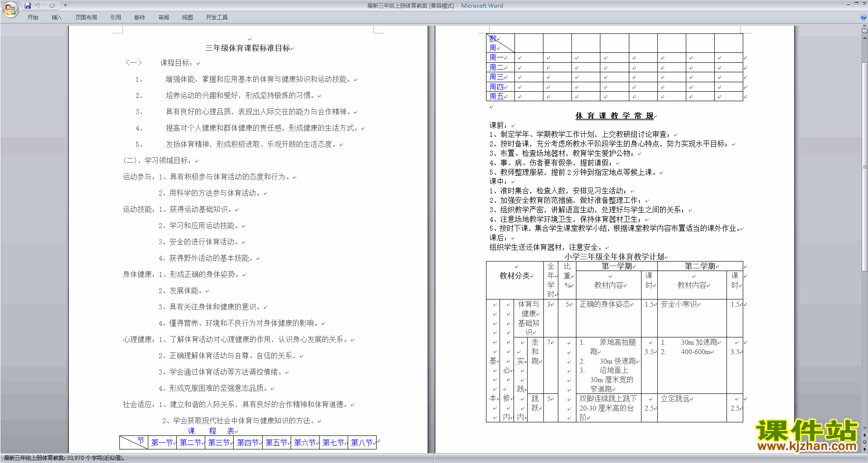Open the 审阅 ribbon tab
The height and width of the screenshot is (463, 868).
click(x=164, y=17)
